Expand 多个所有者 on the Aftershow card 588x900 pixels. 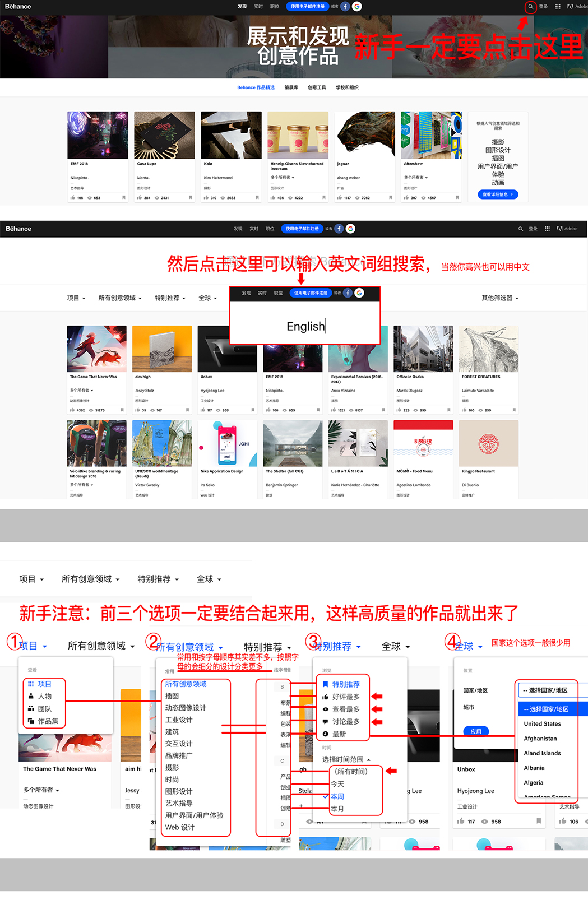pyautogui.click(x=416, y=178)
